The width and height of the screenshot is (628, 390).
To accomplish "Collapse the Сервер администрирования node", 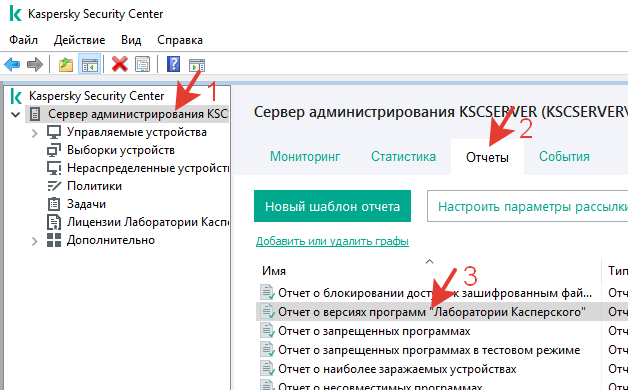I will click(16, 115).
